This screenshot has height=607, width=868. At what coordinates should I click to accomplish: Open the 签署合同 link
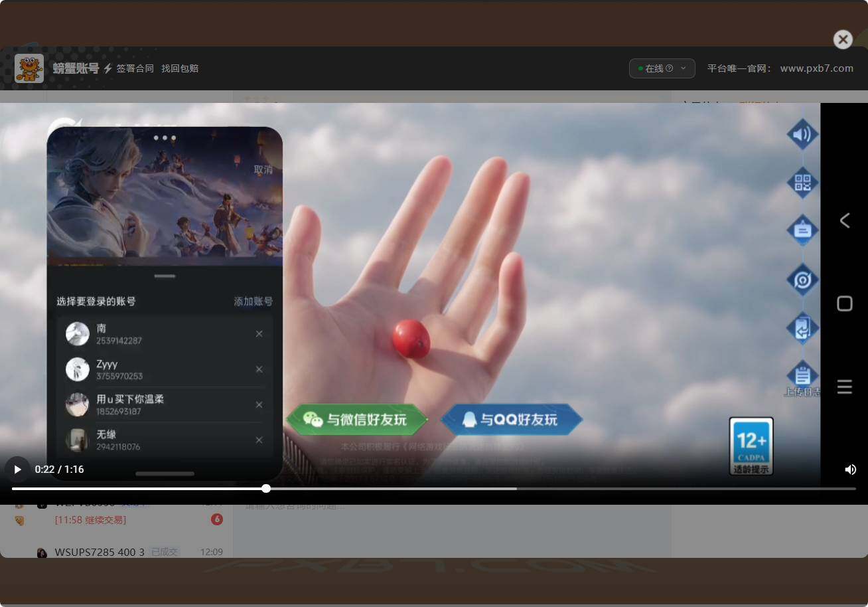coord(135,68)
